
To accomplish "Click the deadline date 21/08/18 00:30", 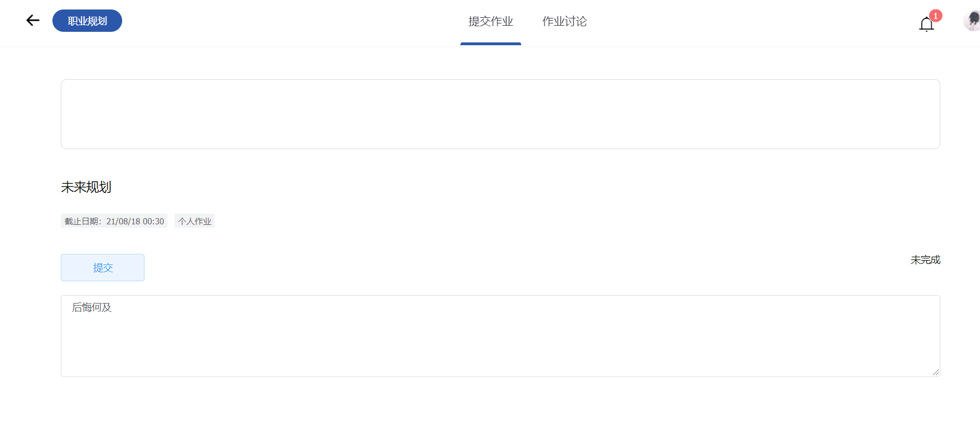I will click(x=135, y=220).
